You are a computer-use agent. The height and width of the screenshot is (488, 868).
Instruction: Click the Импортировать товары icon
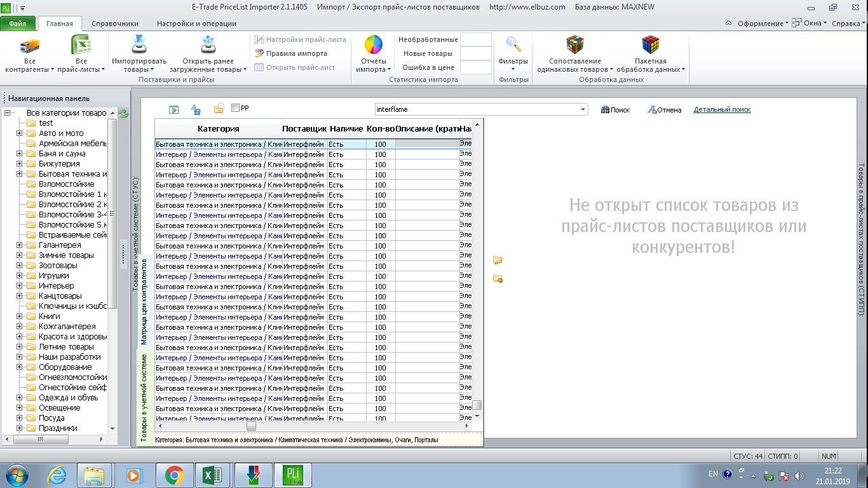point(139,46)
